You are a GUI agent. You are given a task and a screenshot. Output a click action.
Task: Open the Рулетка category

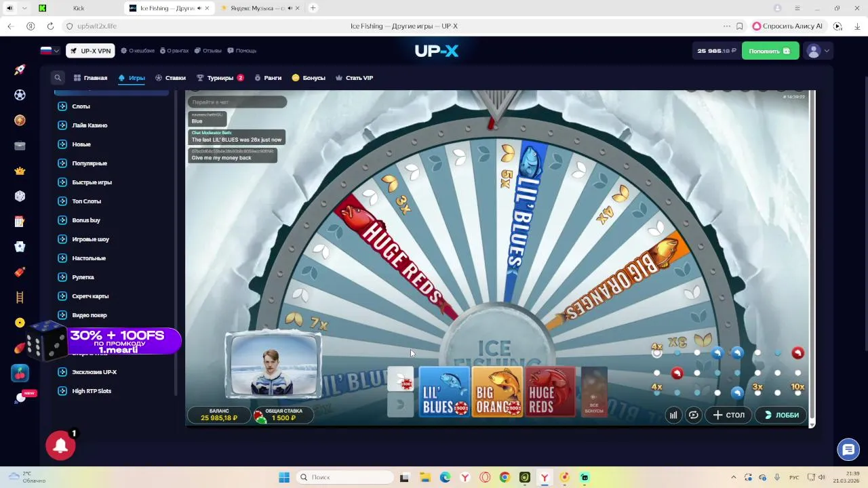[83, 277]
